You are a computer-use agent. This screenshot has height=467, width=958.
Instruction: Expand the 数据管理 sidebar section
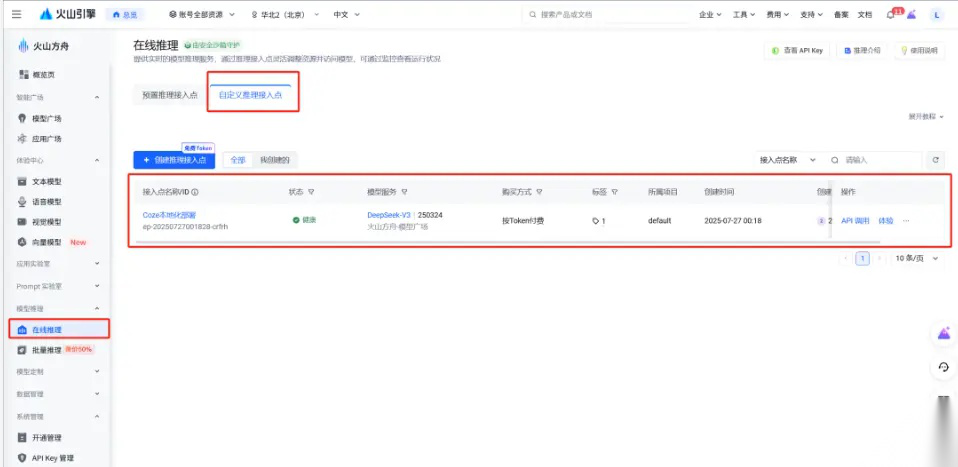pyautogui.click(x=97, y=394)
